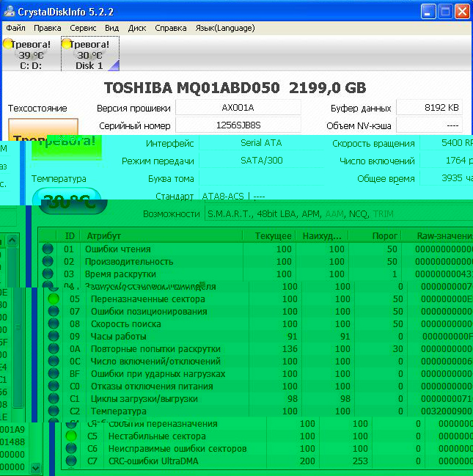Open the Справка menu
473x476 pixels.
[x=171, y=28]
